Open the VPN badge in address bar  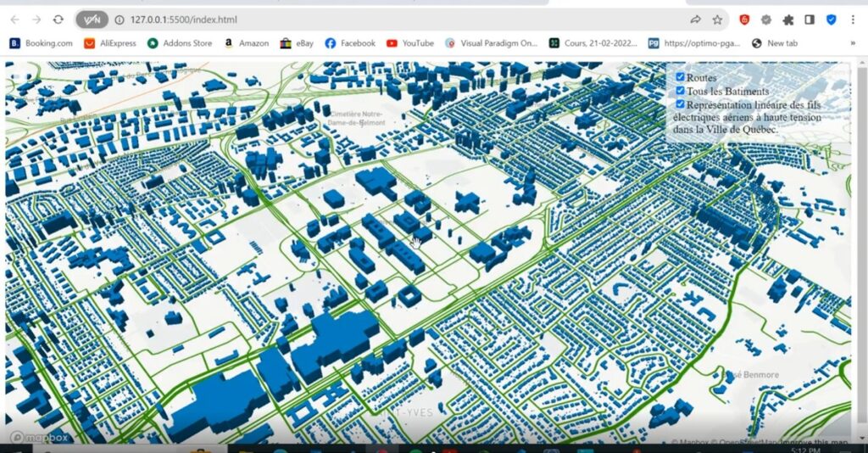[92, 20]
